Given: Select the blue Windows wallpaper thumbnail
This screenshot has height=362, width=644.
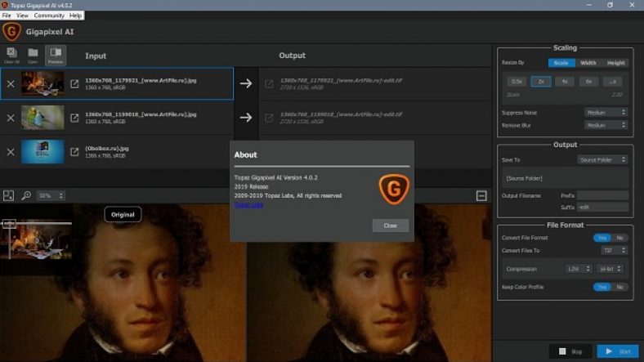Looking at the screenshot, I should (42, 151).
